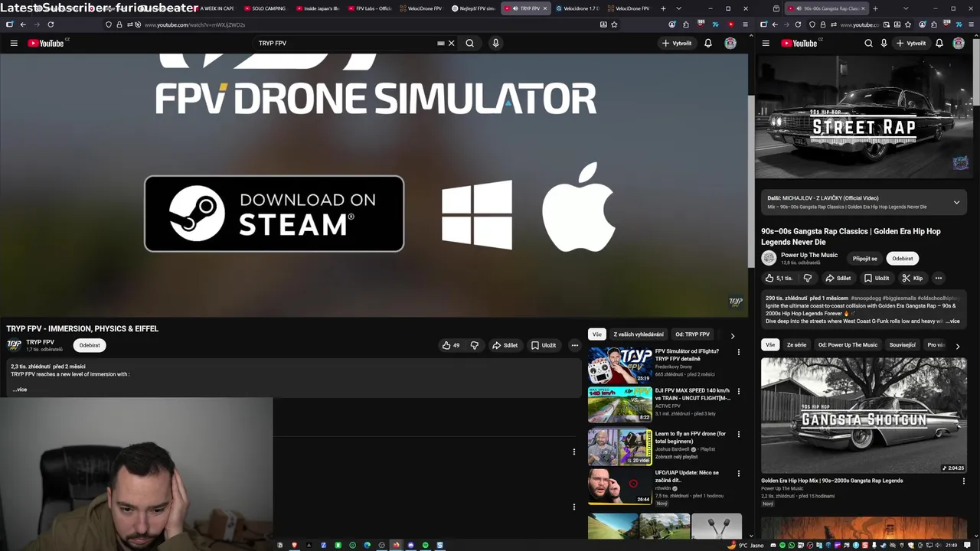980x551 pixels.
Task: Open YouTube guide menu in left window
Action: [x=14, y=43]
